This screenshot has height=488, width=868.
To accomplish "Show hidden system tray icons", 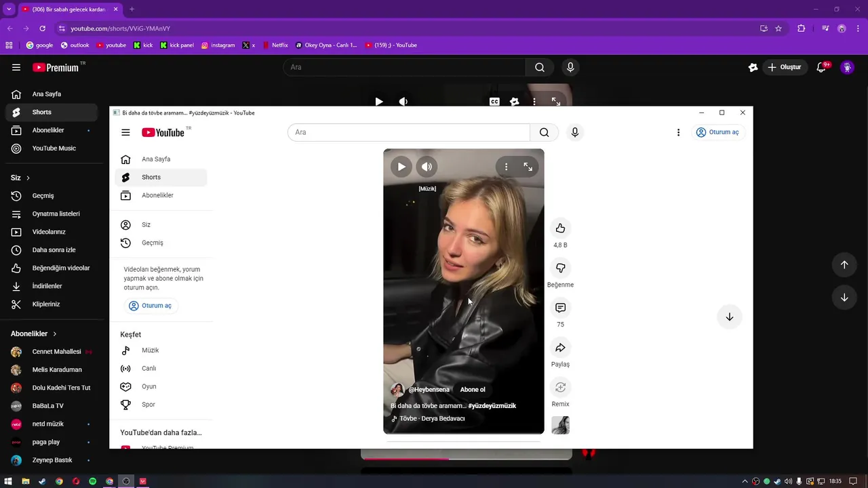I will tap(745, 481).
